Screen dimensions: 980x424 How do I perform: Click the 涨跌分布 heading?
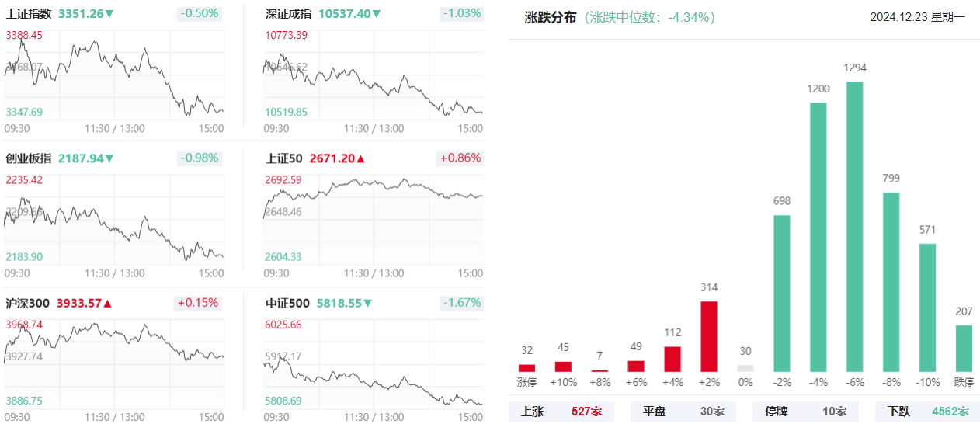tap(551, 17)
